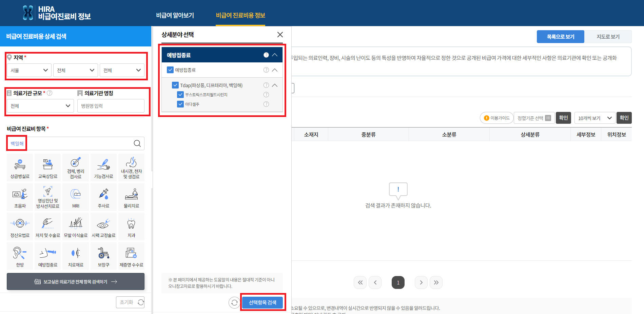
Task: Click the refresh icon near 선택항목 검색
Action: point(234,303)
